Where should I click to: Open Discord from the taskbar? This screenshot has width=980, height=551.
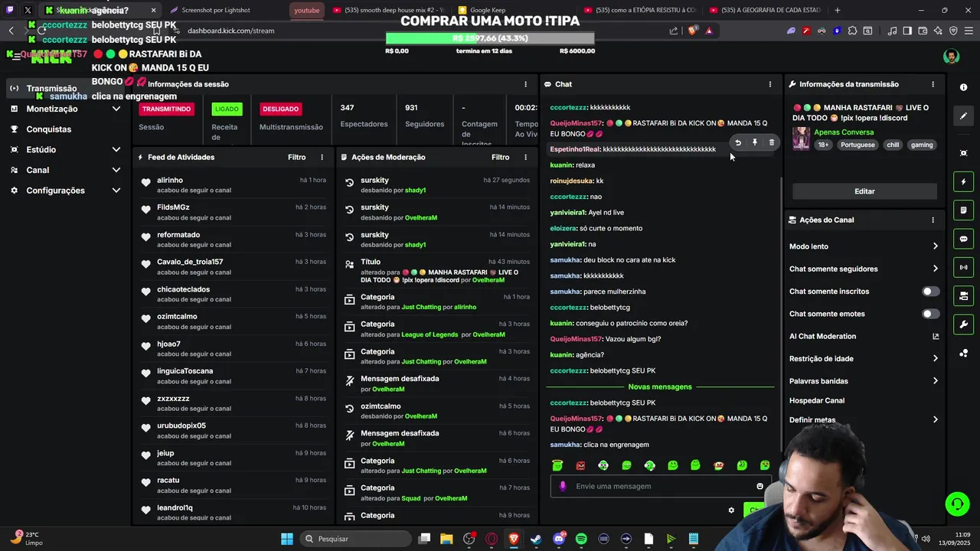pos(559,539)
